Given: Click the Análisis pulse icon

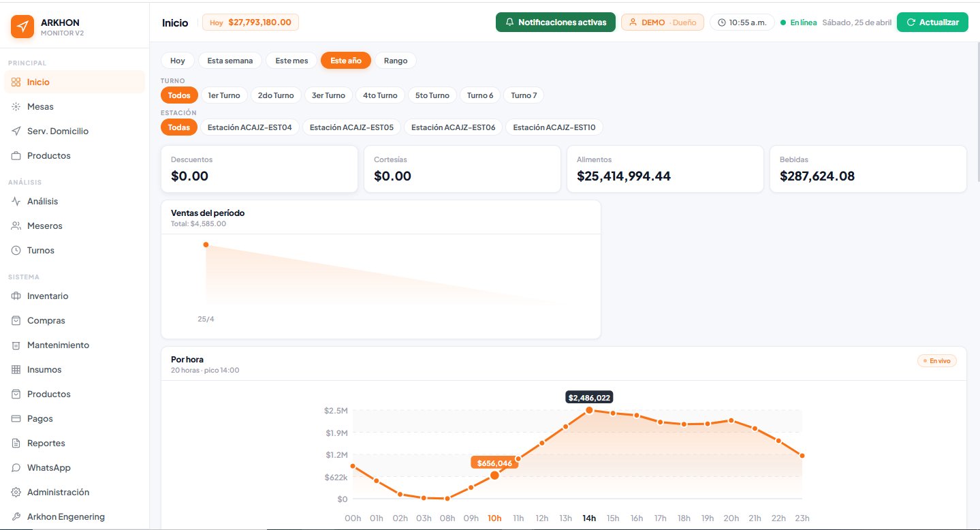Looking at the screenshot, I should [x=16, y=202].
